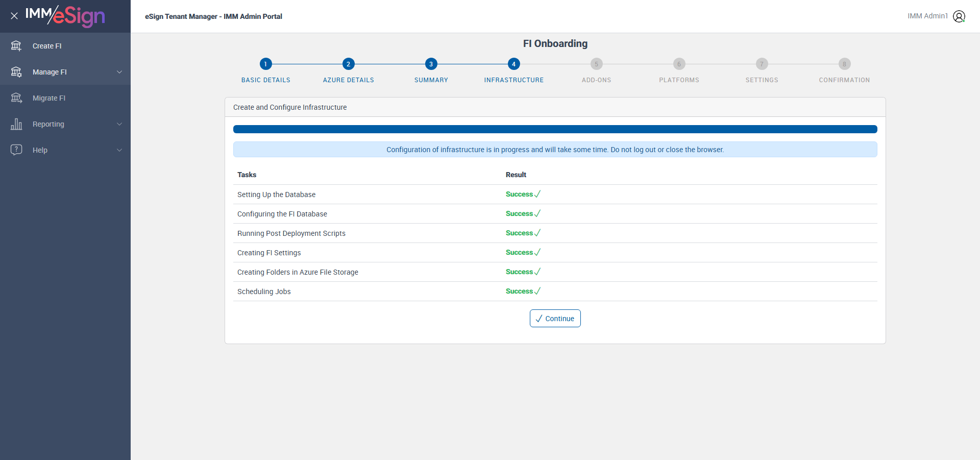Click step 4 circle in the stepper
This screenshot has height=460, width=980.
tap(513, 64)
